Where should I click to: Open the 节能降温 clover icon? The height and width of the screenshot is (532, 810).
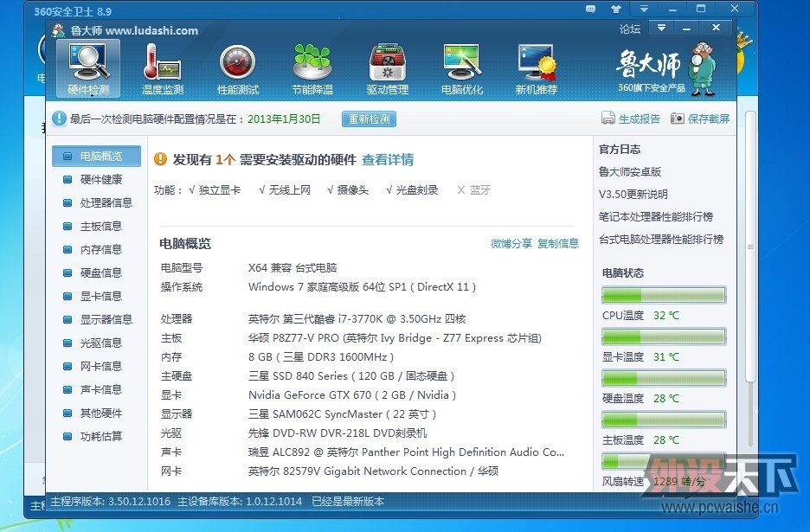pos(312,68)
